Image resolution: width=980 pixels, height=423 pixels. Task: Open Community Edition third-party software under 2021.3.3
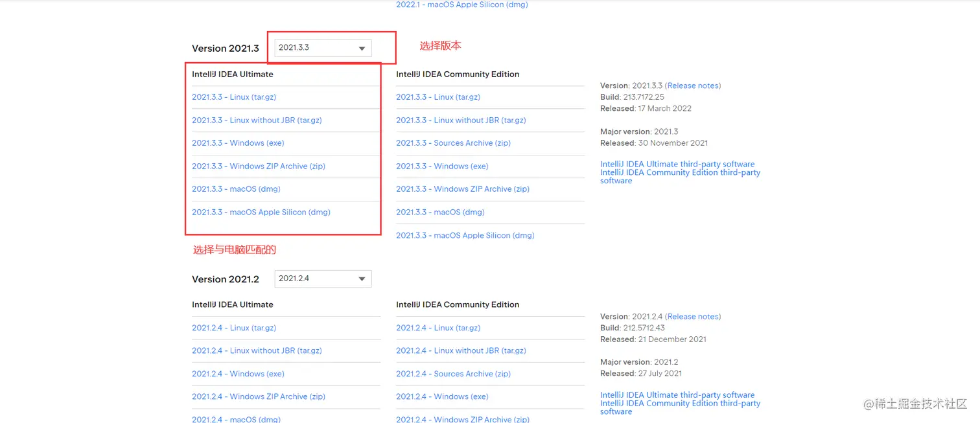click(680, 177)
